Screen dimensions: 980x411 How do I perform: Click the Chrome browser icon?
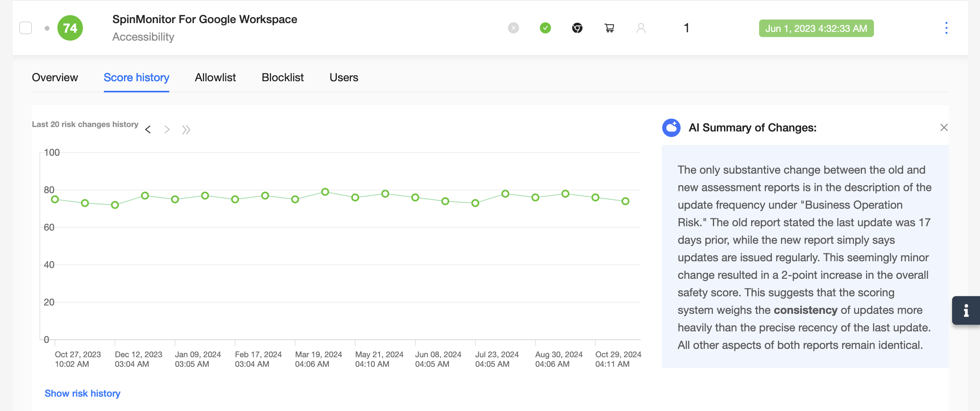pyautogui.click(x=577, y=28)
